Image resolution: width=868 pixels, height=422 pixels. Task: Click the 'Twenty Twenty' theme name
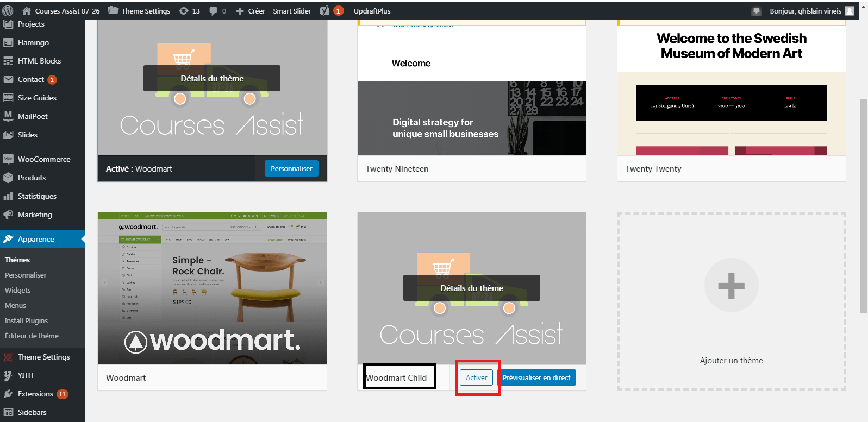click(x=653, y=169)
